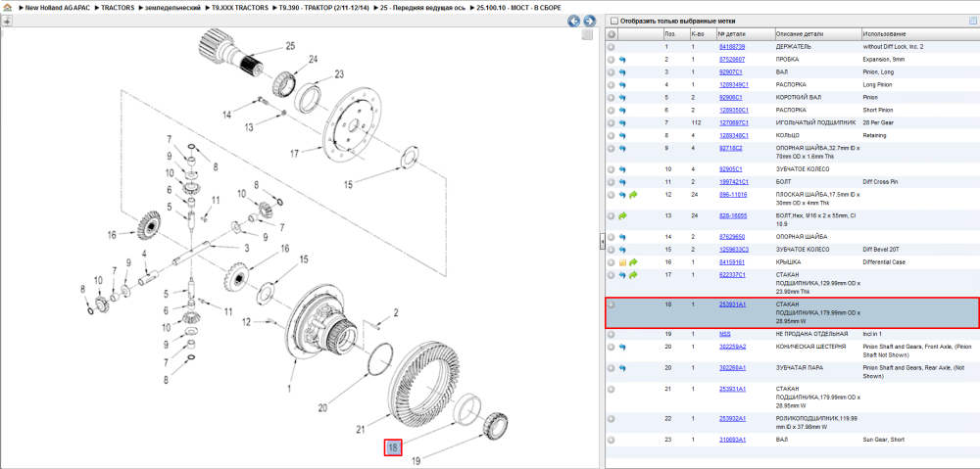The image size is (980, 469).
Task: Click the blue arrow icon in row 382259A2
Action: [x=622, y=348]
